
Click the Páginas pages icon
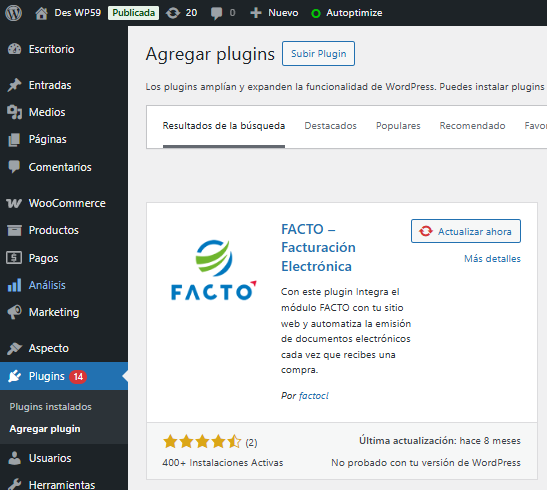[x=14, y=140]
